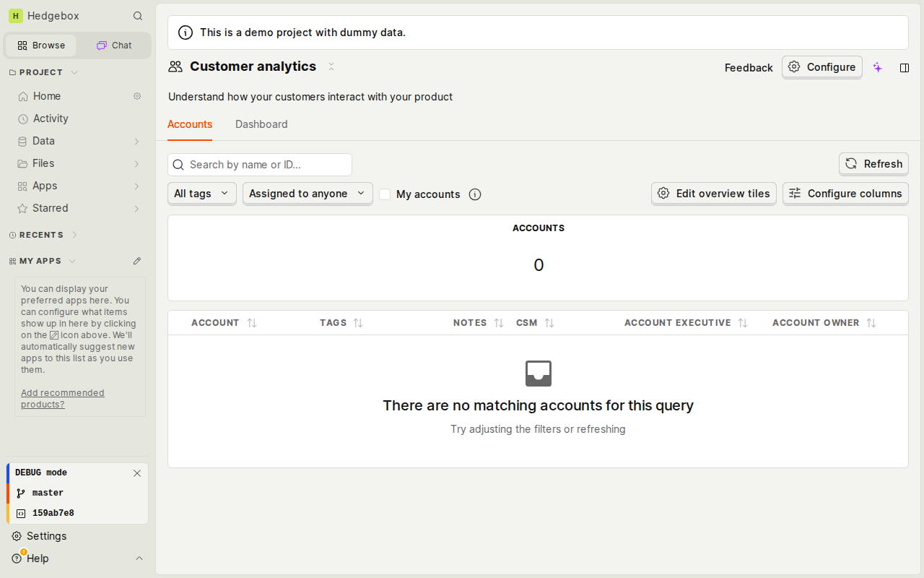The height and width of the screenshot is (578, 924).
Task: Open the AI sparkle icon beside Configure
Action: (878, 67)
